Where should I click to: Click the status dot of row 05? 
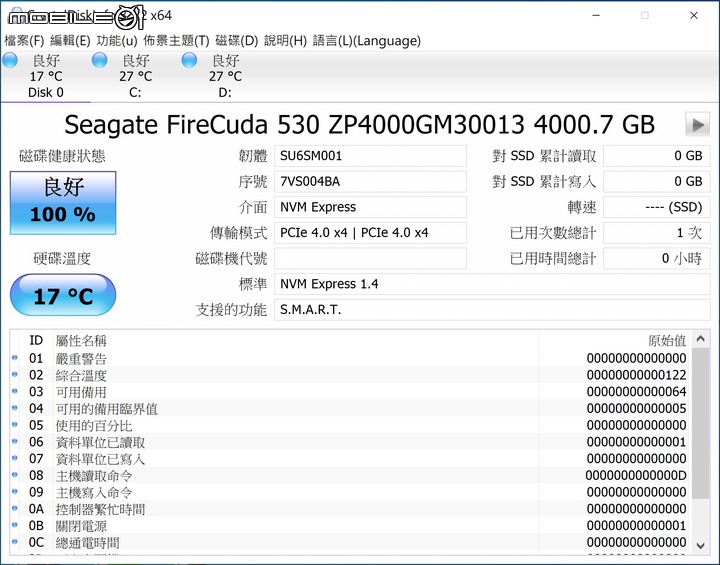(x=15, y=424)
